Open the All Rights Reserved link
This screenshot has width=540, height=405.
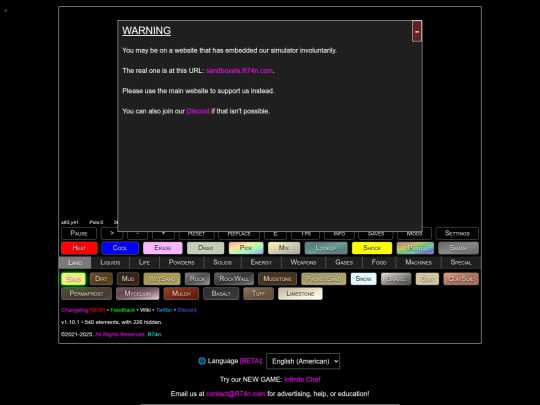click(x=120, y=334)
